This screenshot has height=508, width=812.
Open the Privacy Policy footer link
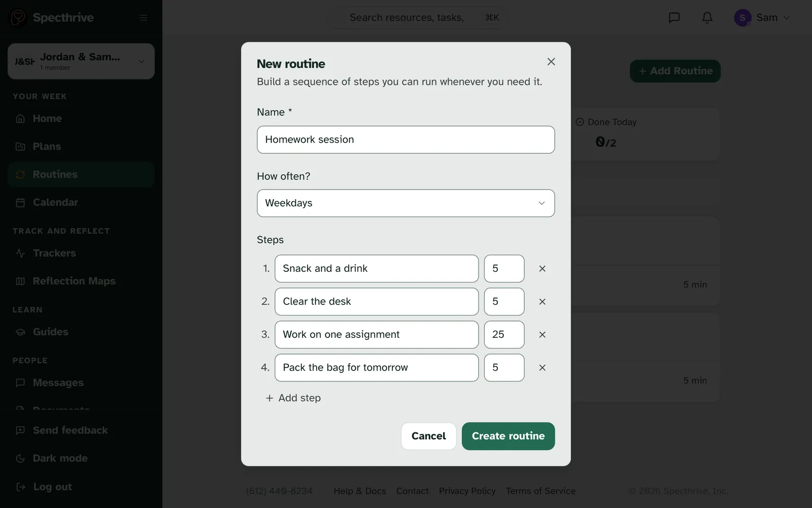click(467, 491)
